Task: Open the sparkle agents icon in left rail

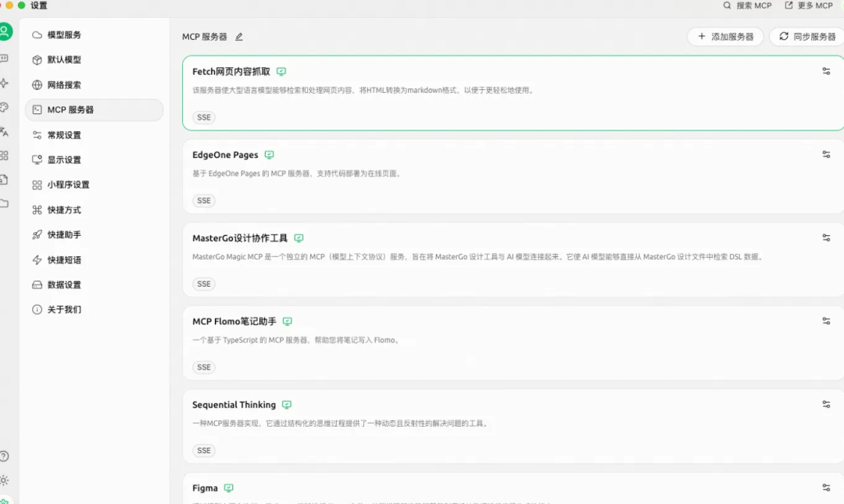Action: (x=4, y=83)
